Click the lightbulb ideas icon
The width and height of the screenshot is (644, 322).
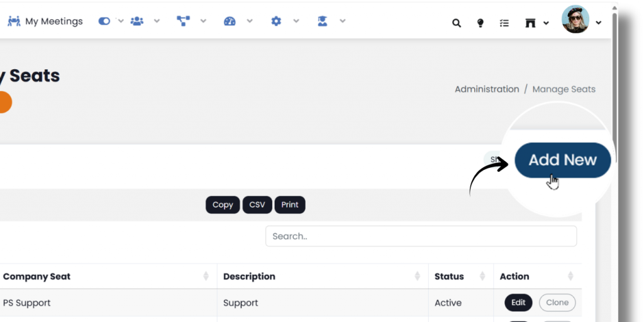coord(480,23)
